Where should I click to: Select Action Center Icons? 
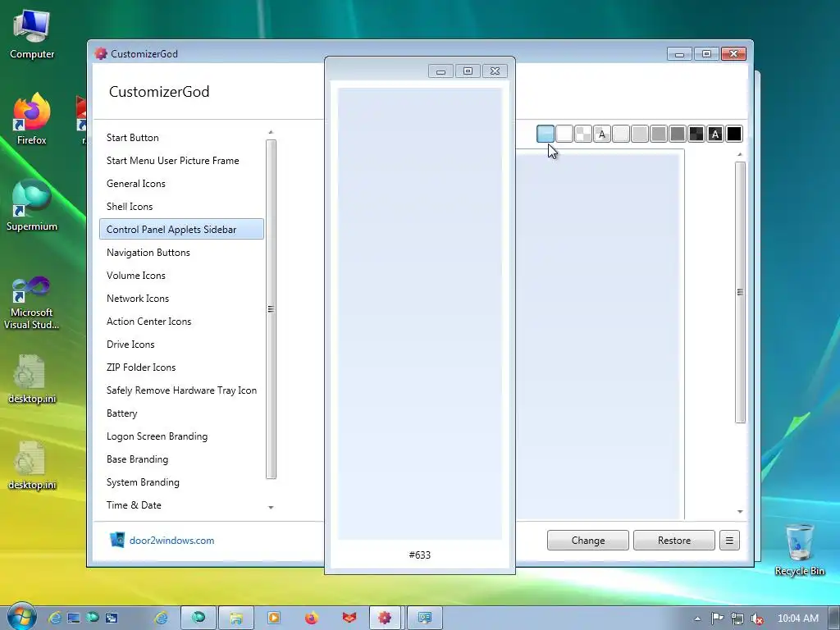[x=181, y=322]
